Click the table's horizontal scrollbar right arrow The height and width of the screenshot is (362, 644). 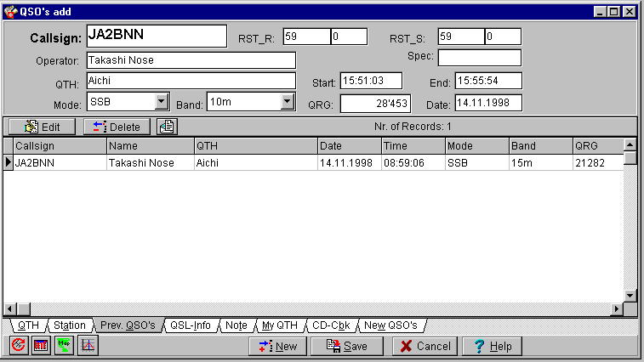point(618,308)
